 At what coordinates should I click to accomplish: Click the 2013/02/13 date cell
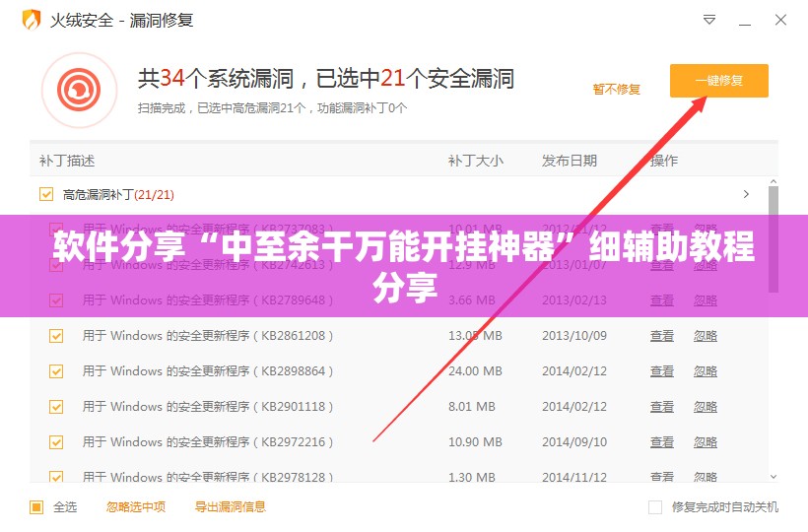point(574,300)
